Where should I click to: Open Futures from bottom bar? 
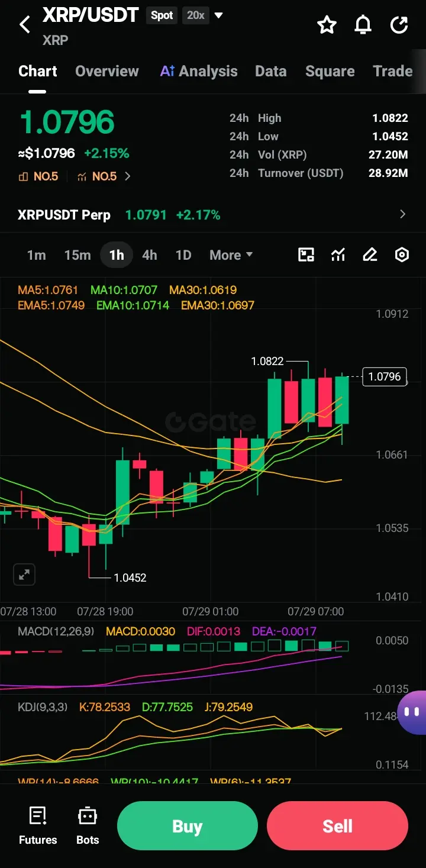coord(38,825)
